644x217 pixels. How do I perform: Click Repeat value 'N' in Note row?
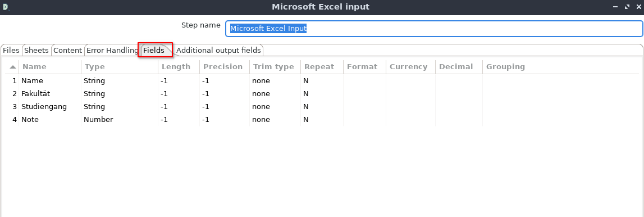(322, 120)
